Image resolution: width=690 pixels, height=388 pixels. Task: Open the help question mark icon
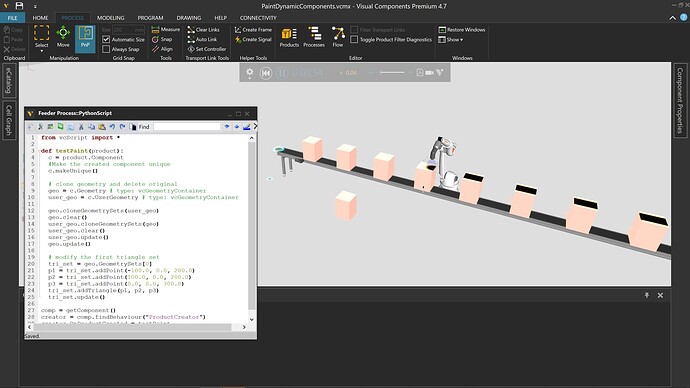pyautogui.click(x=683, y=17)
